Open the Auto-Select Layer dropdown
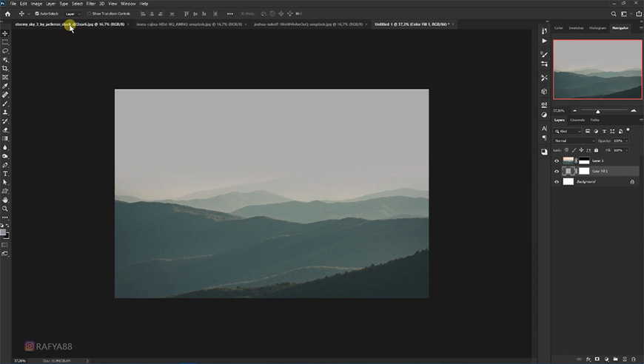 (x=73, y=13)
